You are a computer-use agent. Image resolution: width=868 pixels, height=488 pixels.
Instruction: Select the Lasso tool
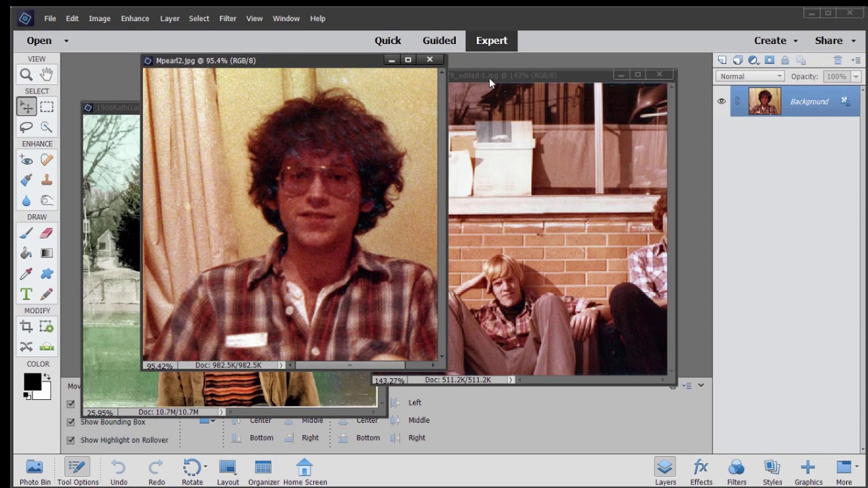(26, 127)
